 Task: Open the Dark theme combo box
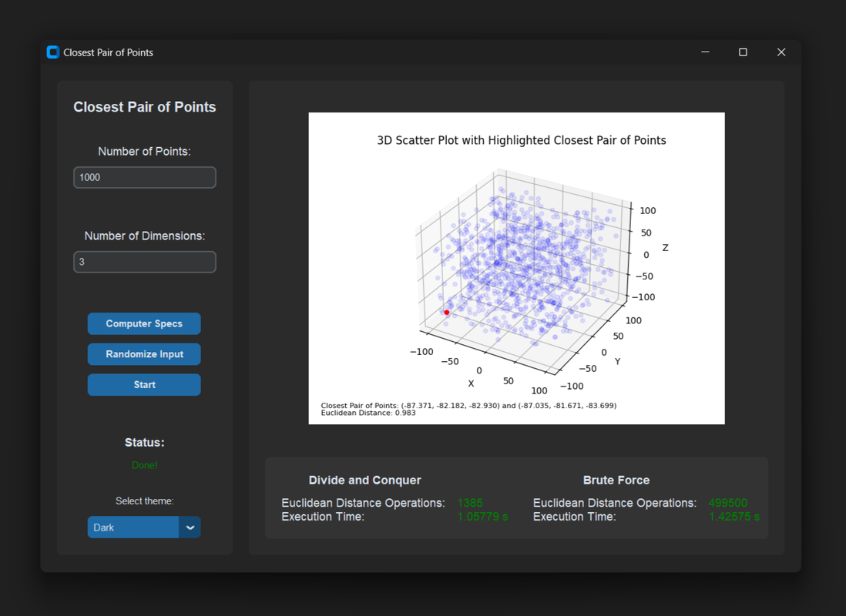coord(144,527)
